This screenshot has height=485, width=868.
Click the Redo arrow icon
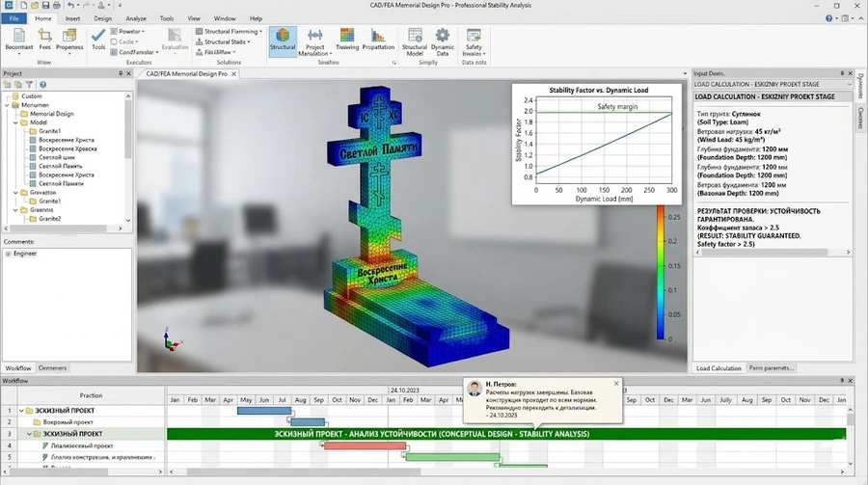(86, 5)
